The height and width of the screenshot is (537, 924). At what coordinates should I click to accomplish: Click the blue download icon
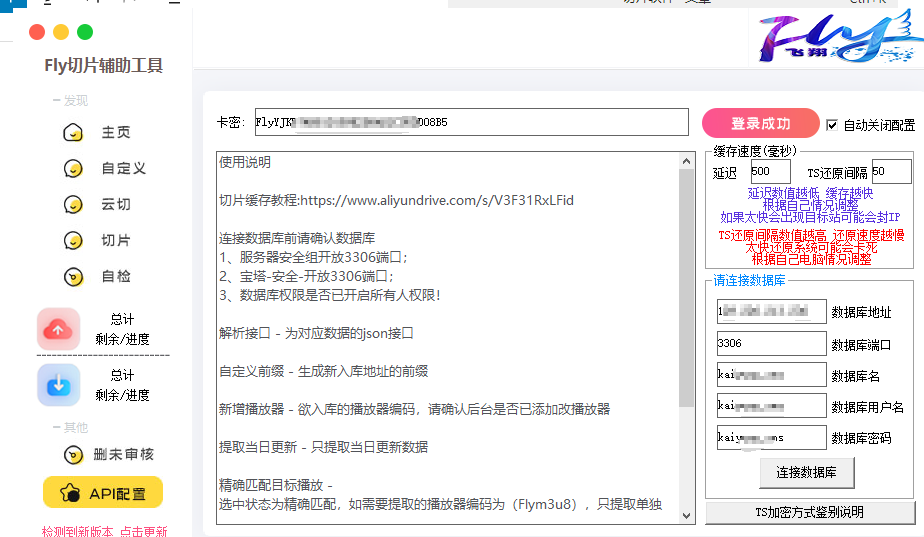[58, 385]
